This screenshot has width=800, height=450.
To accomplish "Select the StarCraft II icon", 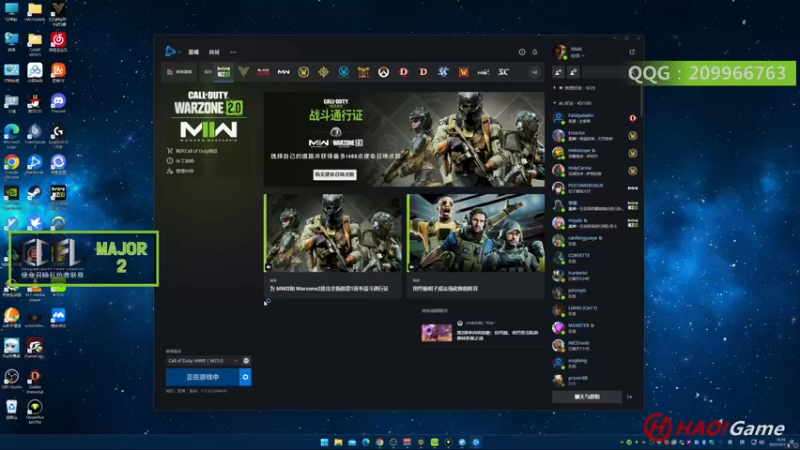I will pos(443,72).
